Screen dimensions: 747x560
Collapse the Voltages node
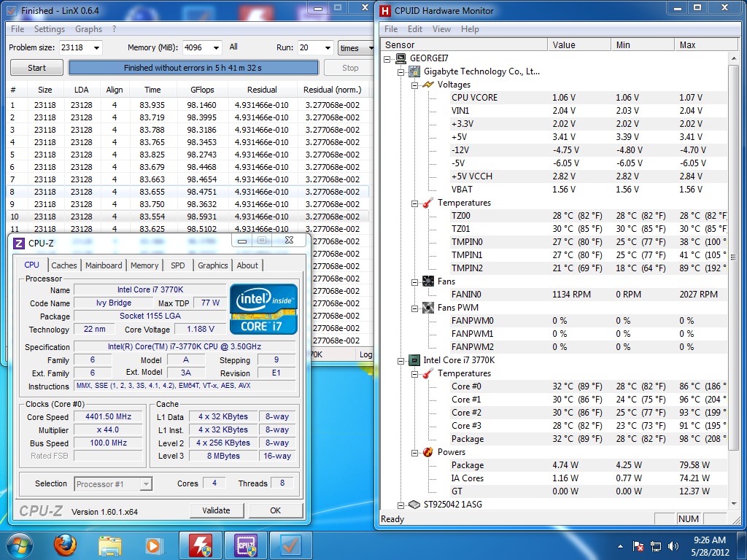coord(414,85)
